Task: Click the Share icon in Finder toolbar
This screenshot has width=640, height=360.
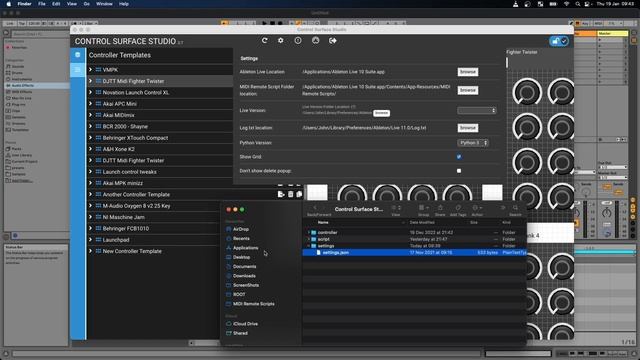Action: coord(440,208)
